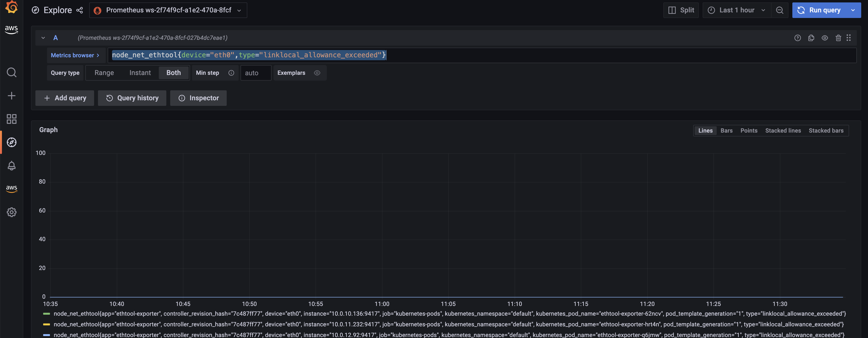Click the compass icon beside Explore title

35,10
